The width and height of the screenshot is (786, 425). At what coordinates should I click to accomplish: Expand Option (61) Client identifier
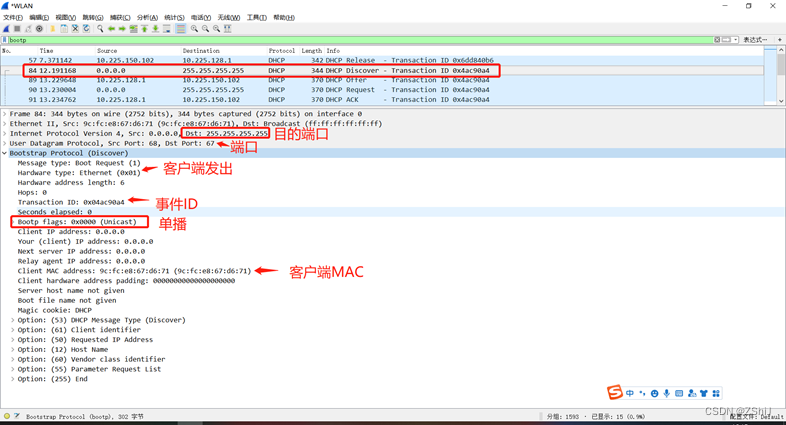coord(13,330)
